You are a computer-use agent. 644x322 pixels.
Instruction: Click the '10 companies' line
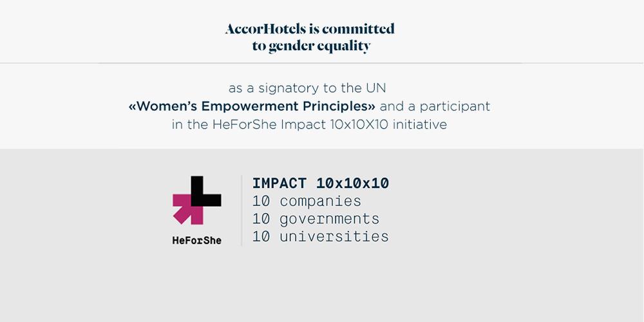coord(307,201)
